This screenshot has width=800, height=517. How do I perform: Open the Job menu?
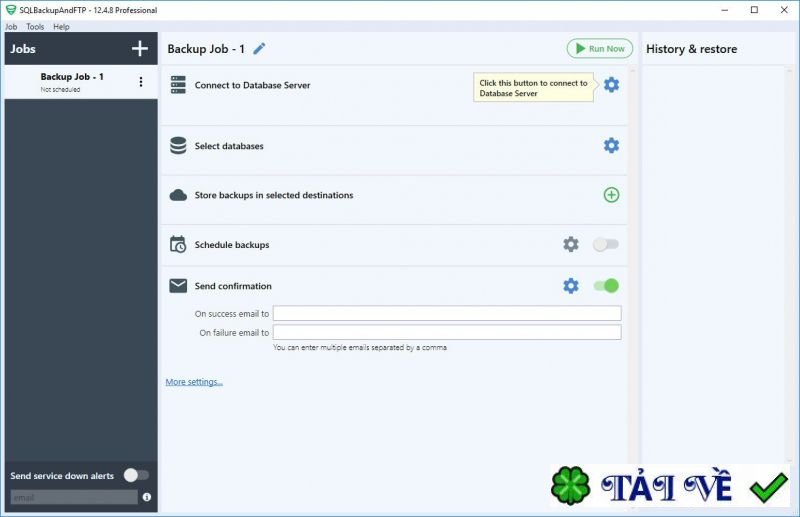coord(11,27)
